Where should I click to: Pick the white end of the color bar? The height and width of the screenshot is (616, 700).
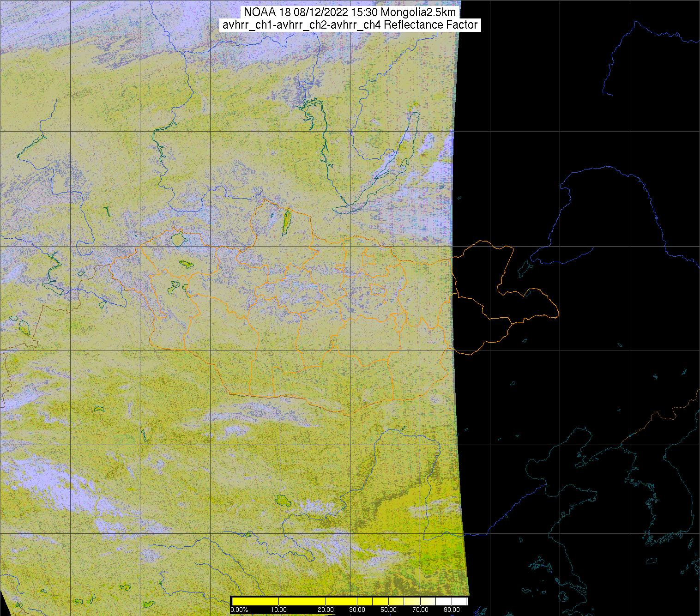click(462, 601)
